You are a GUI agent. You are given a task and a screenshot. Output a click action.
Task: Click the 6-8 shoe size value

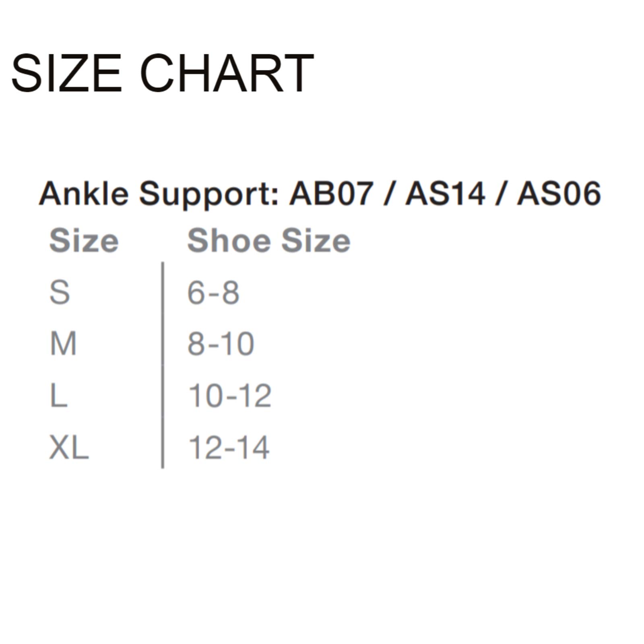[213, 292]
